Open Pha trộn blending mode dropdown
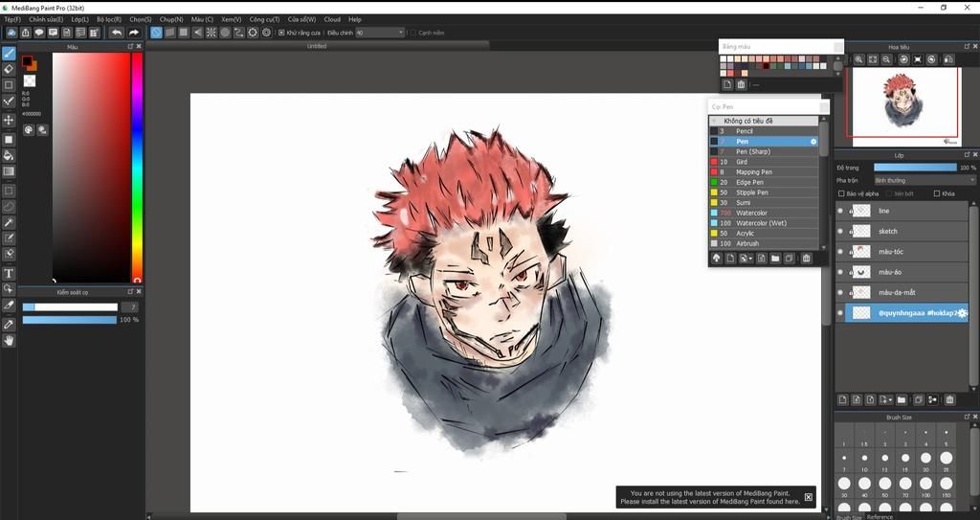980x520 pixels. pyautogui.click(x=924, y=180)
